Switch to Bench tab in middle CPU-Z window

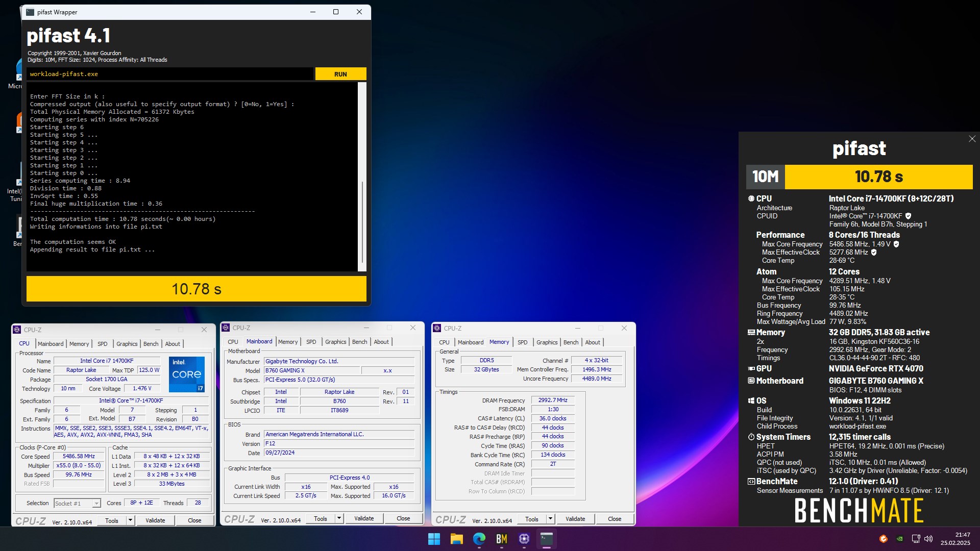[359, 342]
